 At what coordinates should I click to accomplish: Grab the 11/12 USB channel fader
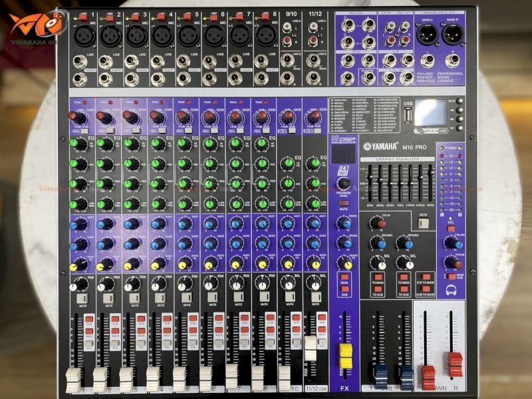click(x=310, y=348)
